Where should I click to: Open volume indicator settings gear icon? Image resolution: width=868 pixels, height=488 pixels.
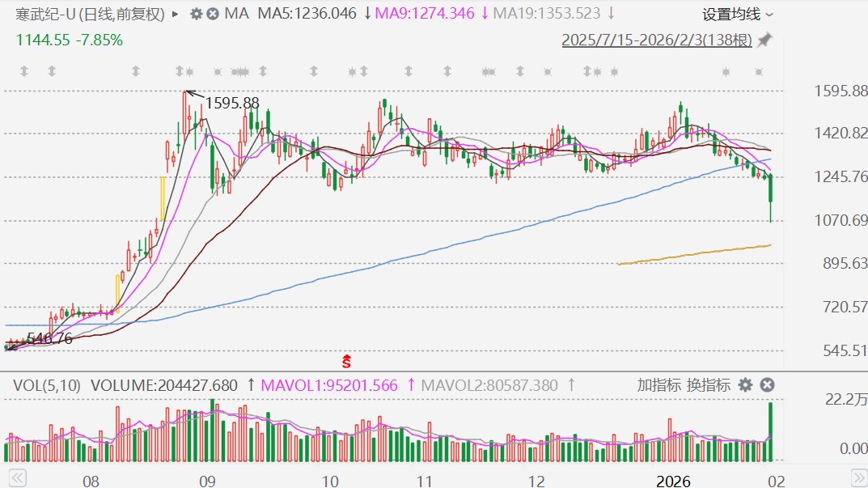(745, 385)
